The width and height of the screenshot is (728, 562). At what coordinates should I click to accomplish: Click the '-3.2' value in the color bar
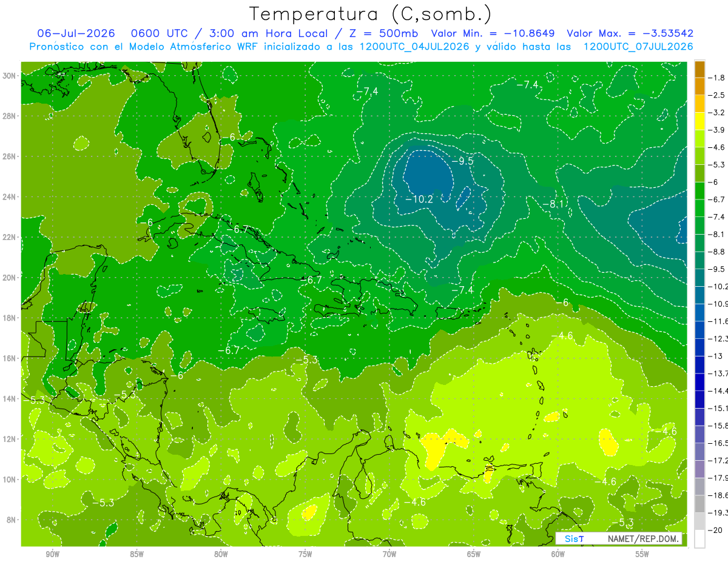[718, 113]
